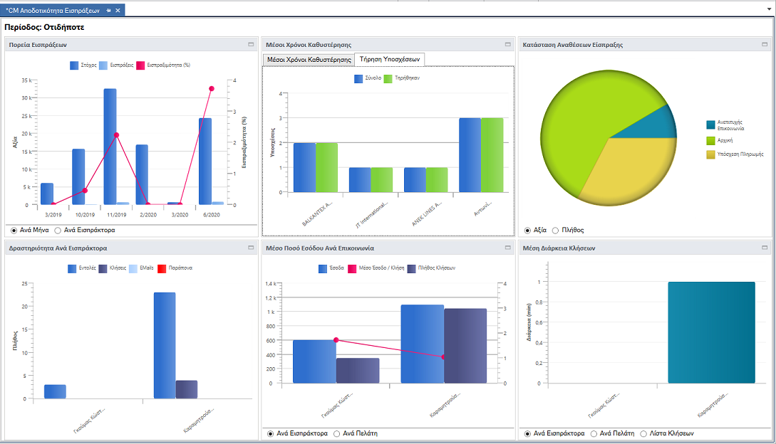The image size is (776, 444).
Task: Click the EMails legend swatch
Action: coord(133,268)
